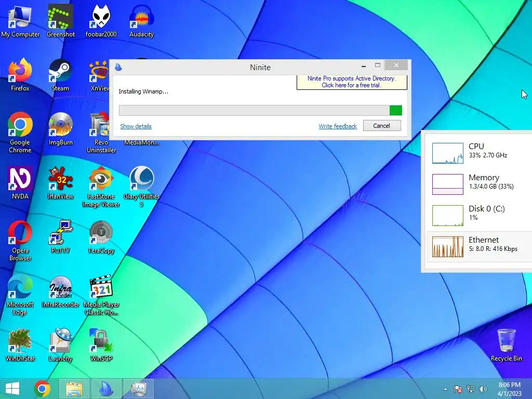Image resolution: width=532 pixels, height=399 pixels.
Task: Select the FastStone Image Viewer shortcut
Action: point(101,187)
